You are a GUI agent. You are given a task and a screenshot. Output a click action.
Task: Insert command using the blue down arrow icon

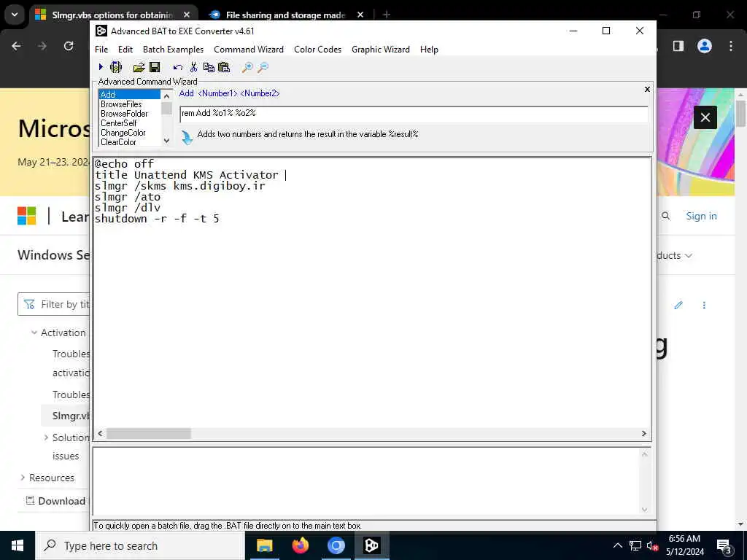(x=187, y=138)
